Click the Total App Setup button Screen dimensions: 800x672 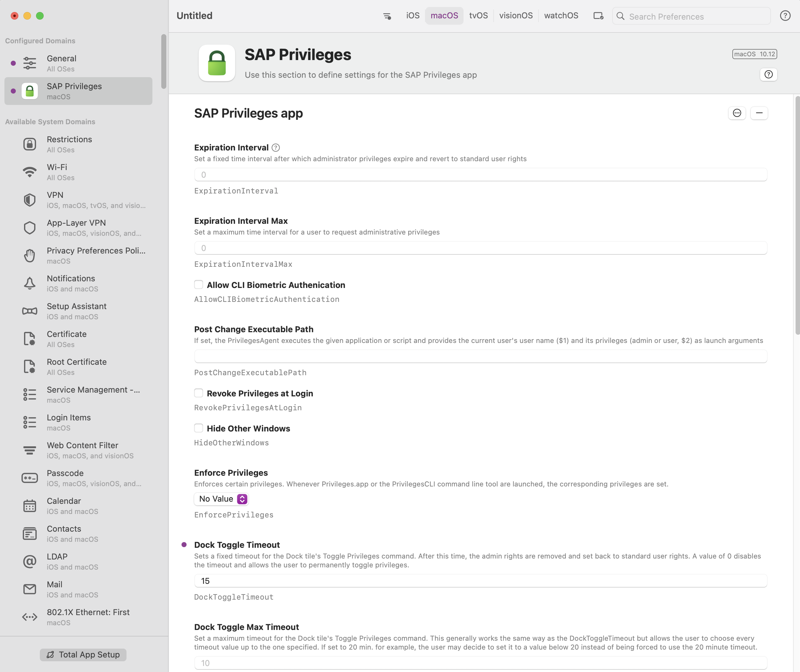pyautogui.click(x=83, y=655)
